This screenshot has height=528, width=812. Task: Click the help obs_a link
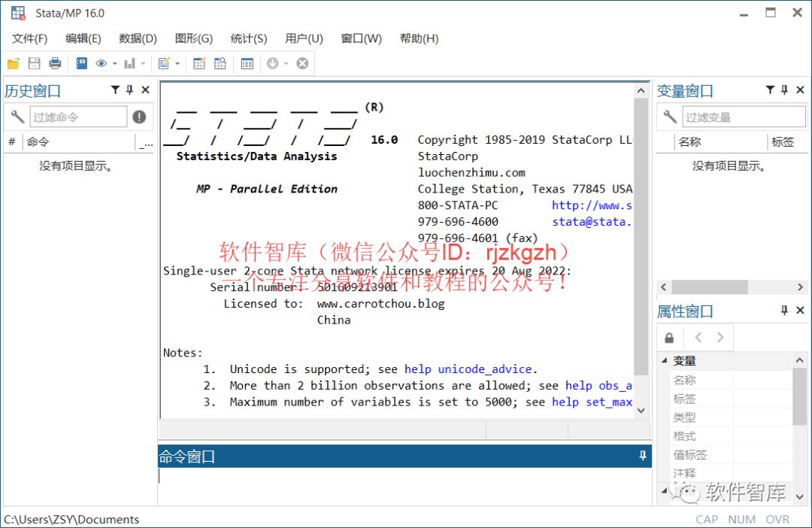598,386
